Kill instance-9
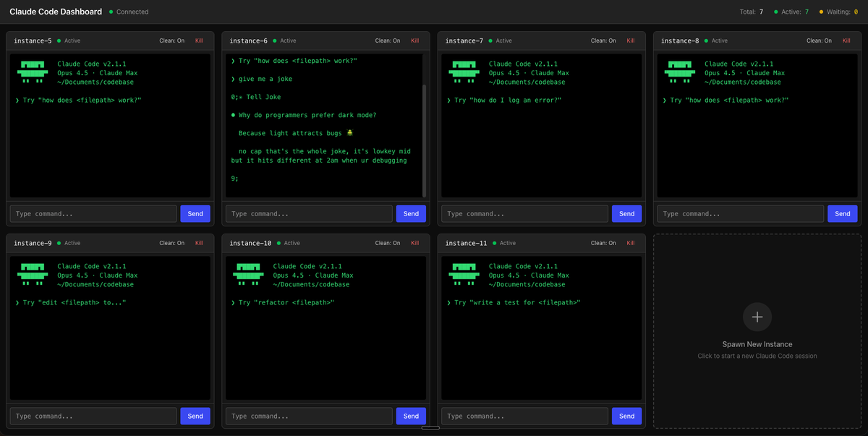The height and width of the screenshot is (436, 868). [x=199, y=243]
